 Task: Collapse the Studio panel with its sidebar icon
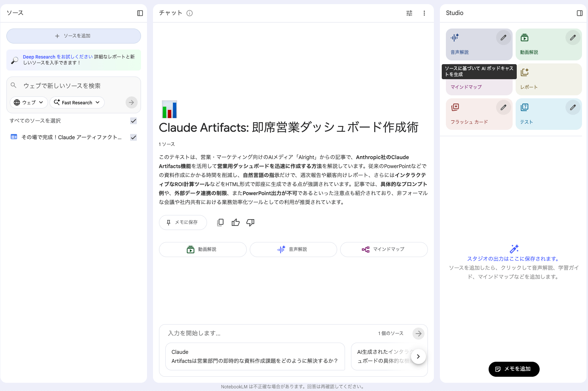point(579,13)
